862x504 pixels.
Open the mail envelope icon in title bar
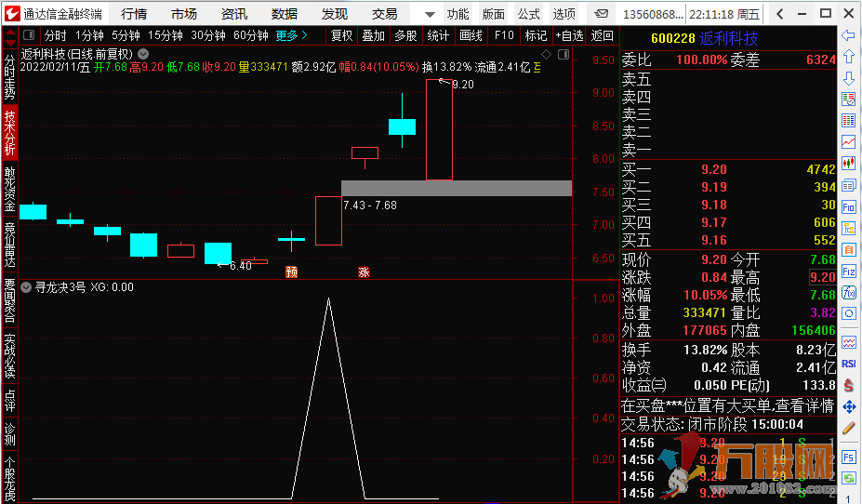click(603, 14)
